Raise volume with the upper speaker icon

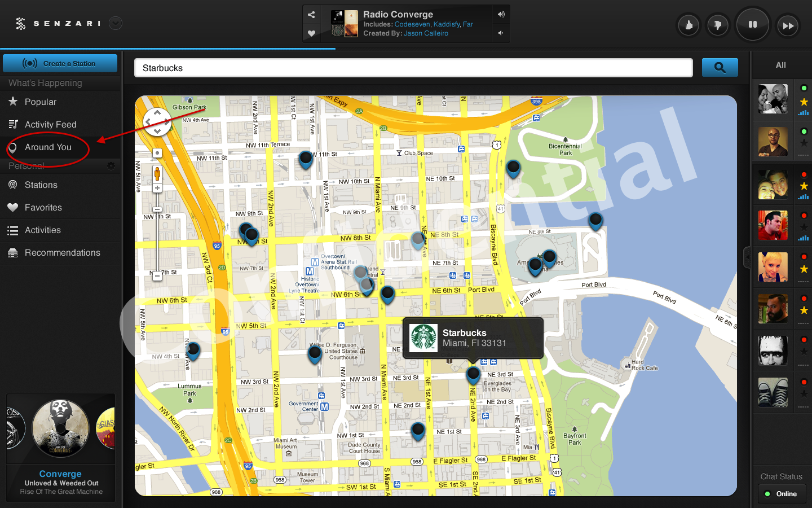coord(501,15)
